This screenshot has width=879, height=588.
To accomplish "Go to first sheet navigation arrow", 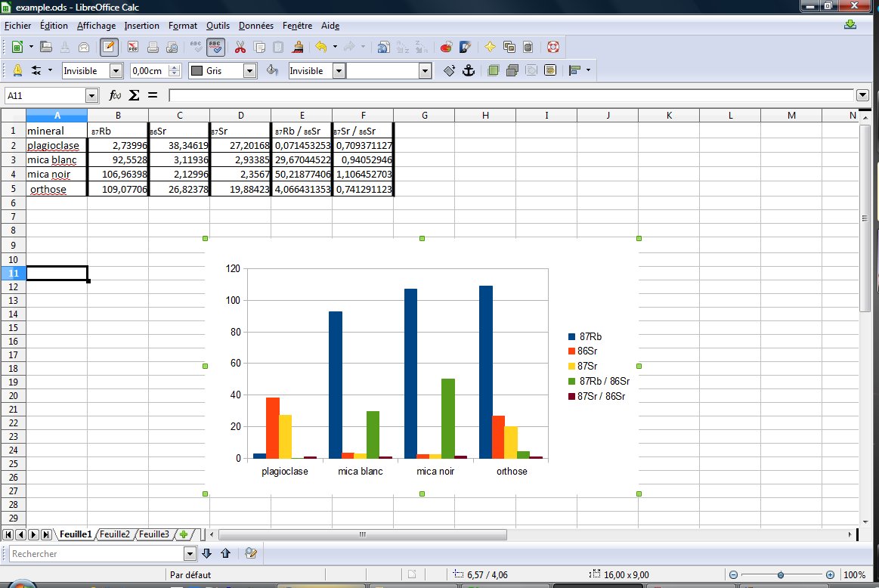I will [x=8, y=535].
